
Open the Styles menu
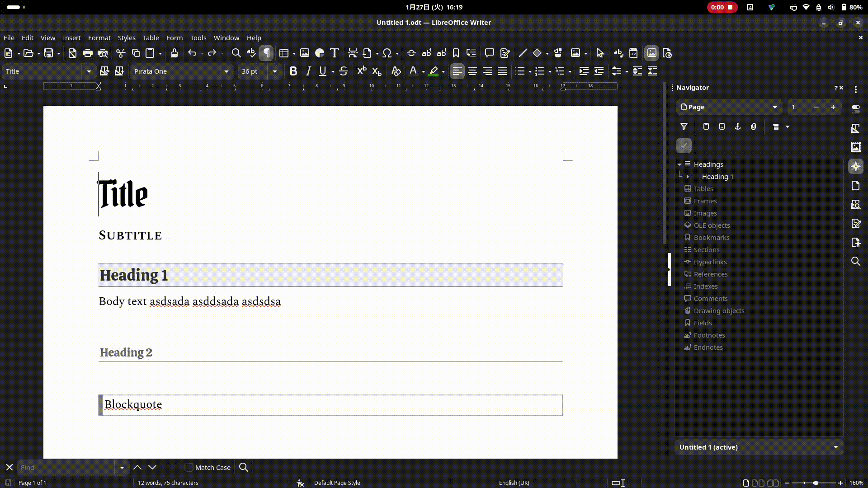(x=127, y=38)
